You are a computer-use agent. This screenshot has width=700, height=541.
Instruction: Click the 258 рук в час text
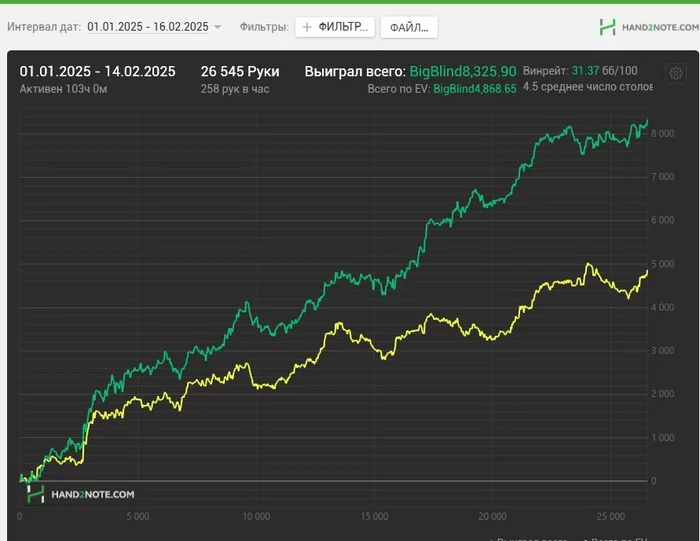coord(235,89)
